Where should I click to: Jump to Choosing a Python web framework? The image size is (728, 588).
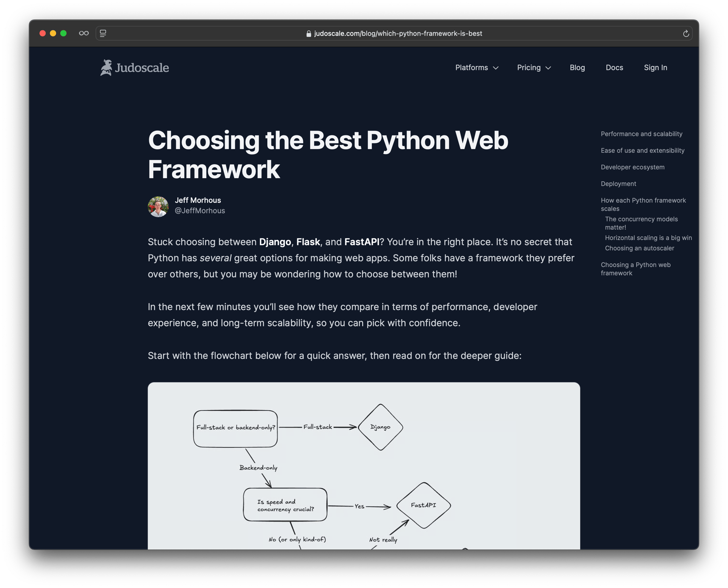635,269
